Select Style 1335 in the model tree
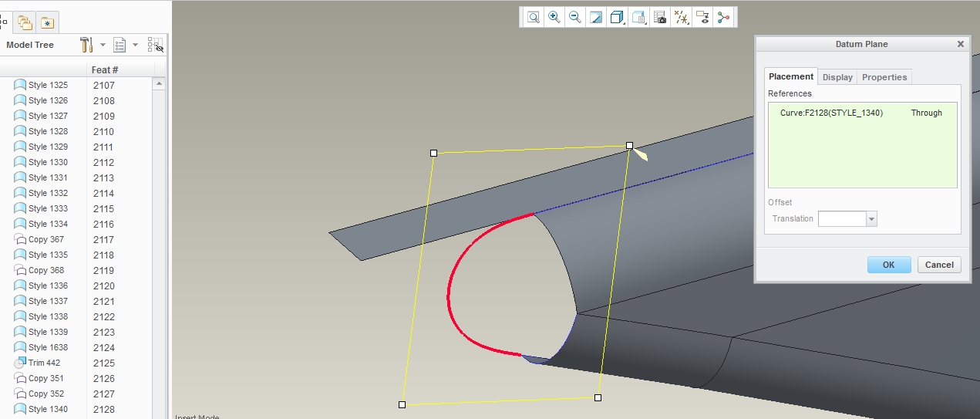Image resolution: width=980 pixels, height=419 pixels. (x=48, y=255)
